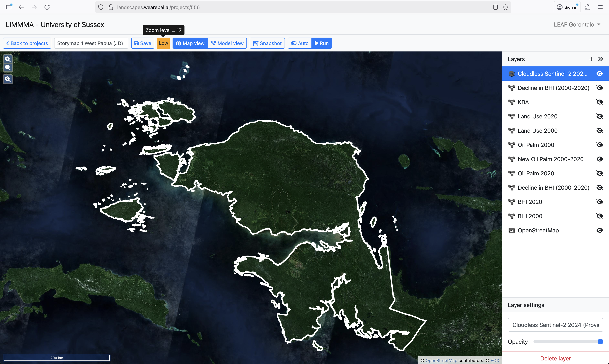Add a new layer with plus icon

pos(591,59)
